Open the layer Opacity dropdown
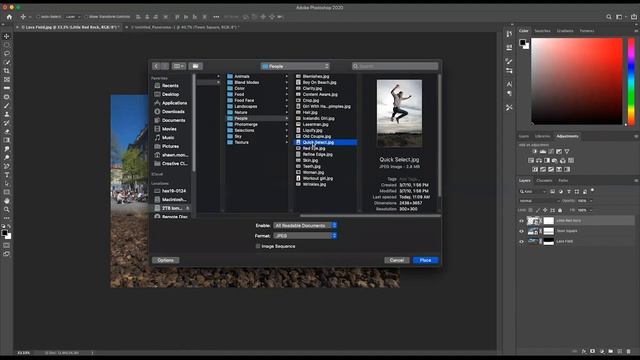 (x=591, y=201)
